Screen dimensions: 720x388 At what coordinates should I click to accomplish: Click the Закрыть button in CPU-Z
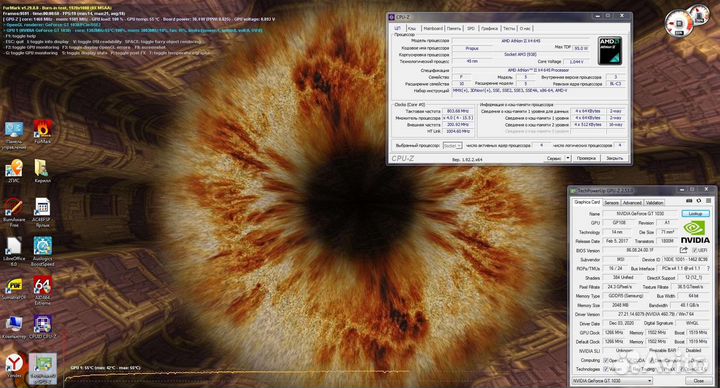[x=614, y=158]
